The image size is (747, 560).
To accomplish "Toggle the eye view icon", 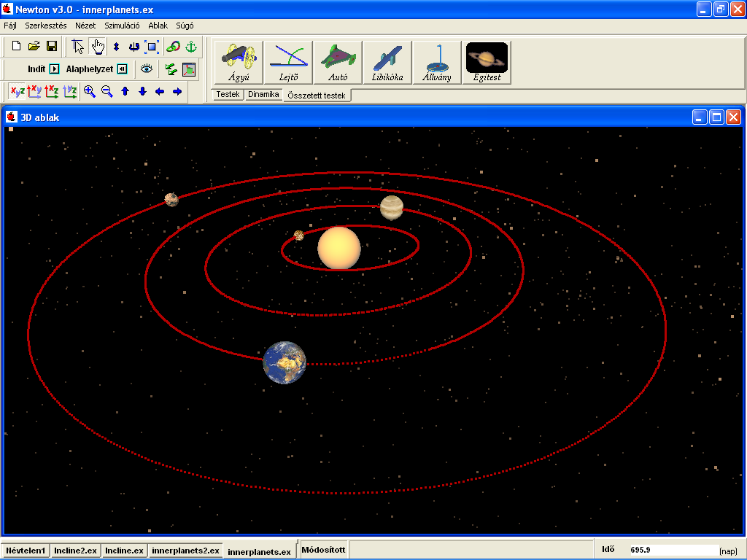I will click(146, 69).
